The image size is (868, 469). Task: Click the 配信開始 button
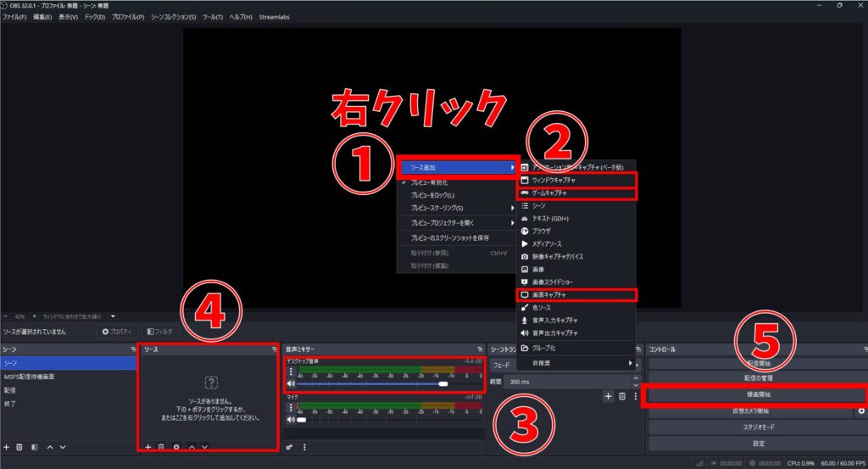(758, 363)
